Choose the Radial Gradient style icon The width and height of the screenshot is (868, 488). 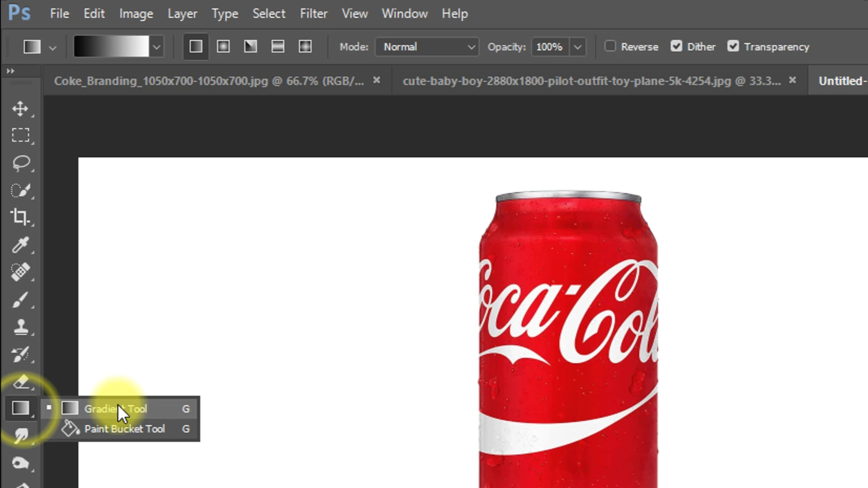click(x=223, y=47)
